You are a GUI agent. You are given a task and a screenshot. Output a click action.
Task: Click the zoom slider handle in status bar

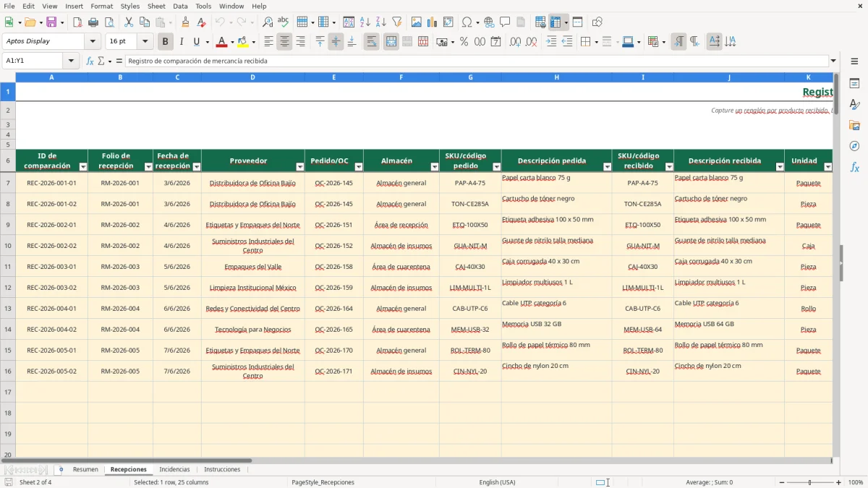pyautogui.click(x=810, y=482)
